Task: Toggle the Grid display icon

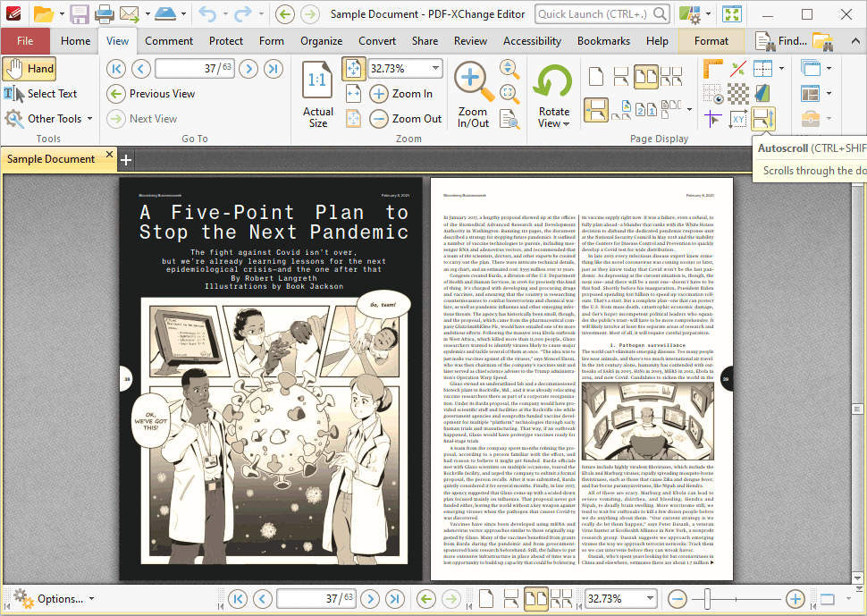Action: tap(712, 94)
